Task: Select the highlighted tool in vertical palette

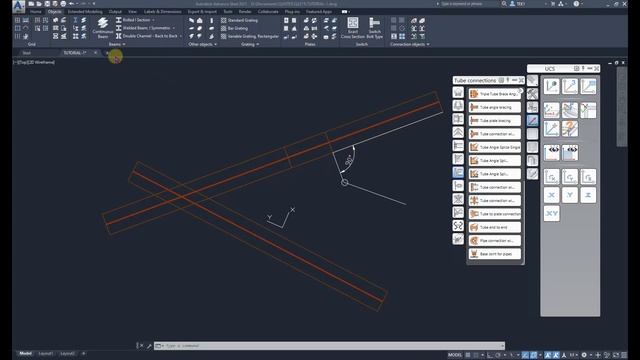Action: point(532,120)
